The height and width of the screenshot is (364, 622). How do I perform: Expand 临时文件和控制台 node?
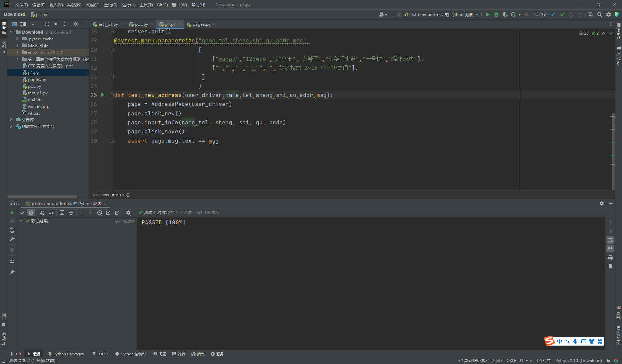coord(11,126)
